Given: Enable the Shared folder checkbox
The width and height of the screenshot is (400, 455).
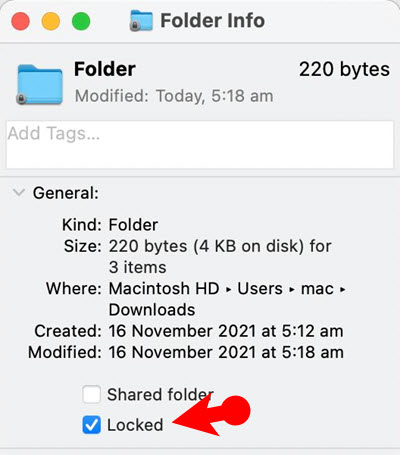Looking at the screenshot, I should 91,394.
